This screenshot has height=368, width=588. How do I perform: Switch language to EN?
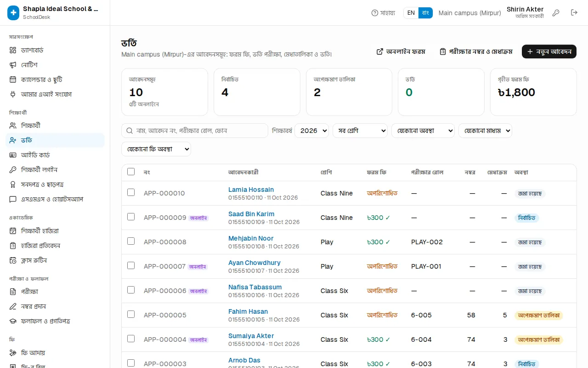[411, 13]
